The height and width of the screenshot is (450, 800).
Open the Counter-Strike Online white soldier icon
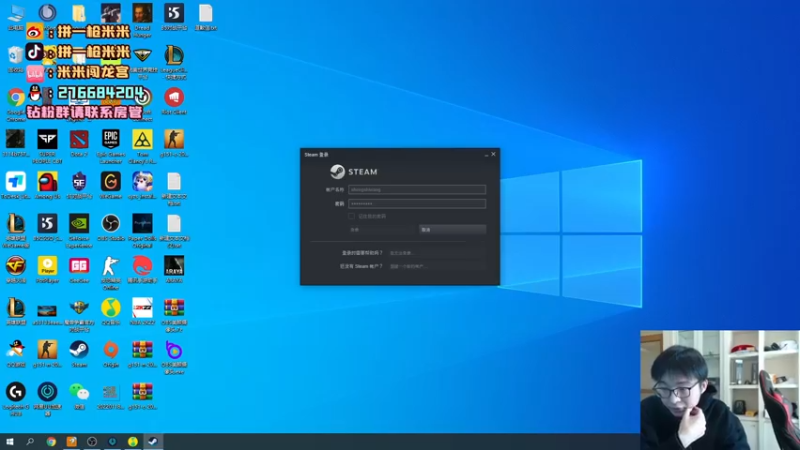(111, 266)
